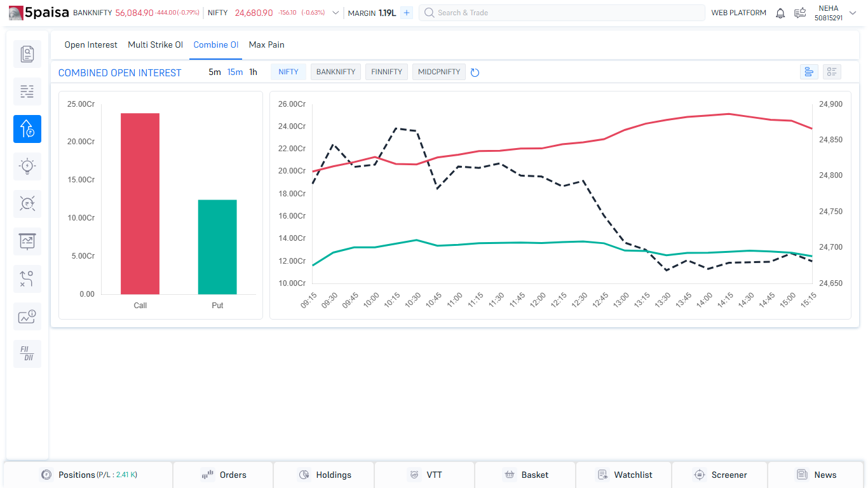The width and height of the screenshot is (868, 488).
Task: Click the strategy path sidebar icon
Action: 27,279
